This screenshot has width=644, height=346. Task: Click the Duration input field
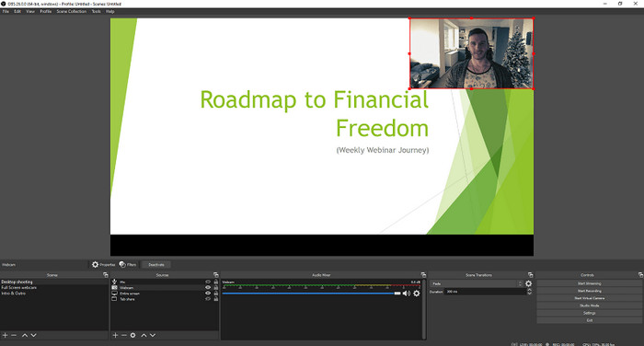click(485, 292)
